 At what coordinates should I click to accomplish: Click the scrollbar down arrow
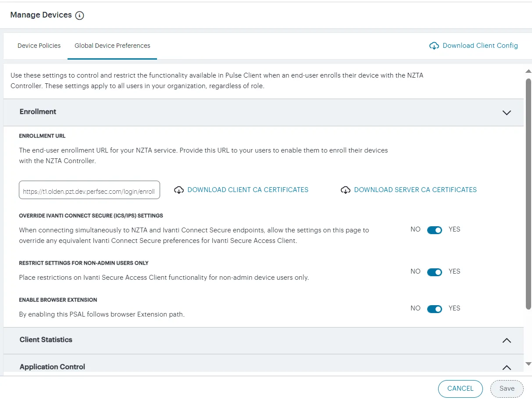point(528,364)
